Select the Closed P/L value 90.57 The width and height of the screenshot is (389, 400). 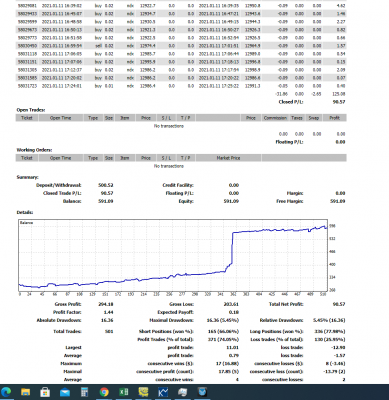339,102
